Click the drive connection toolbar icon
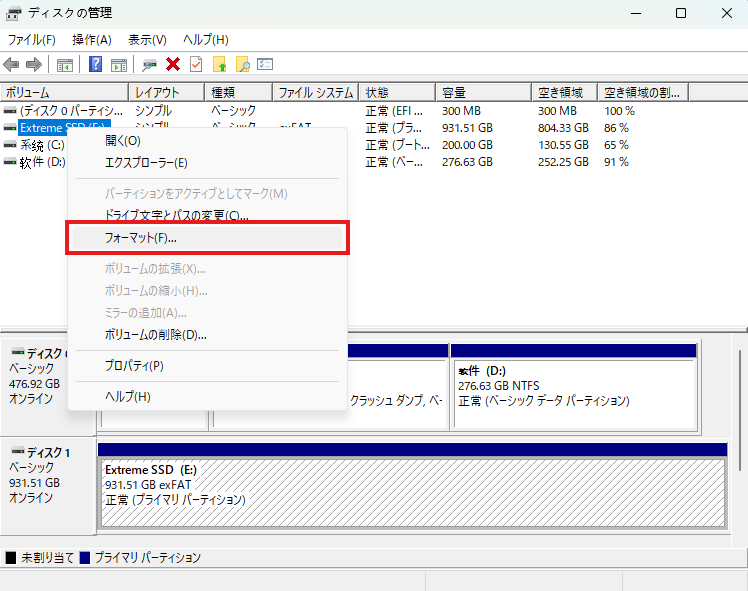The width and height of the screenshot is (748, 591). 150,65
